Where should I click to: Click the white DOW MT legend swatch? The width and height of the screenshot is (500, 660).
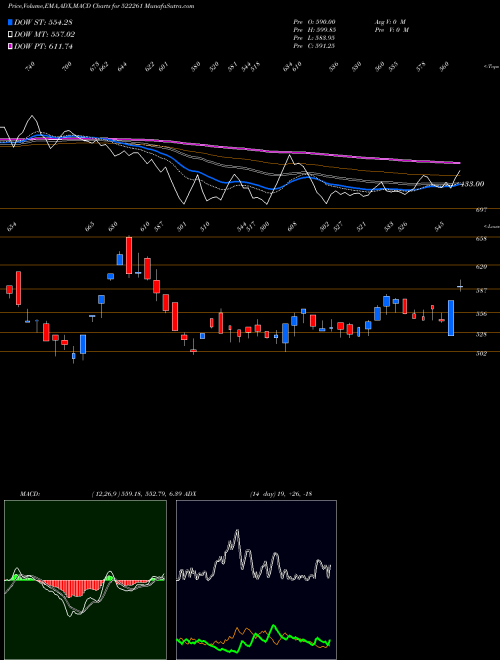(x=10, y=35)
